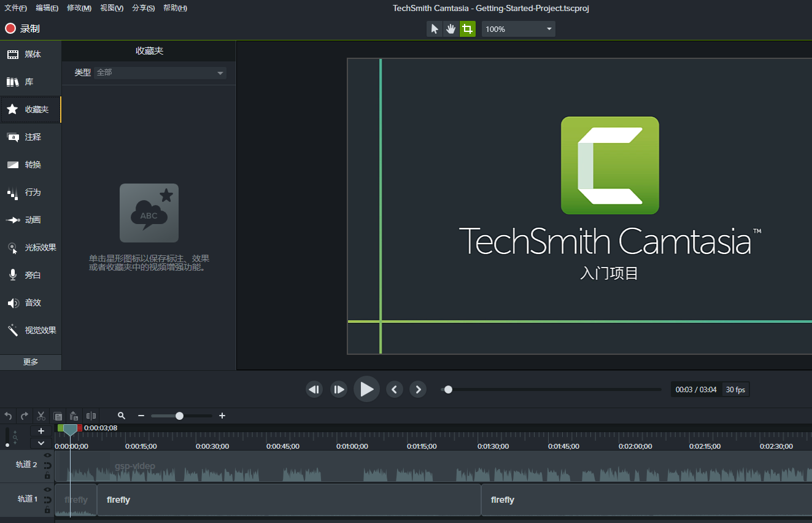Click the cut scissors icon

coord(41,416)
